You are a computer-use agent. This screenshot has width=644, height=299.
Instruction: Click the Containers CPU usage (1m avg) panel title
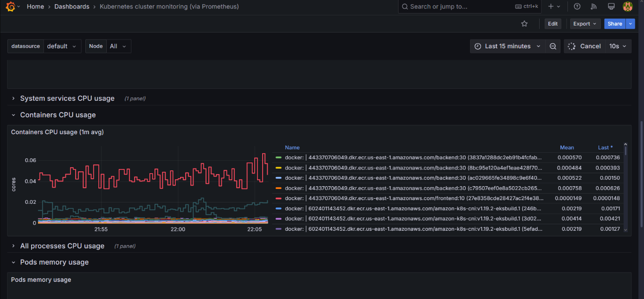(58, 132)
